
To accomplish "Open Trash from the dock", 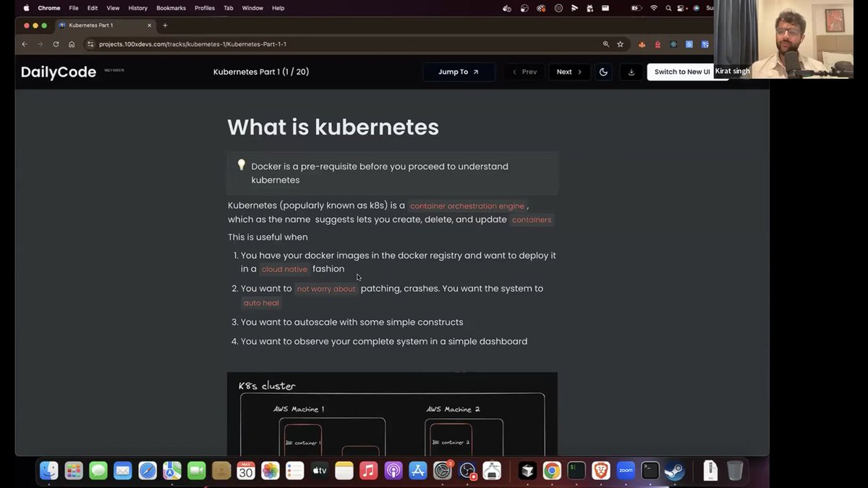I will pos(735,471).
